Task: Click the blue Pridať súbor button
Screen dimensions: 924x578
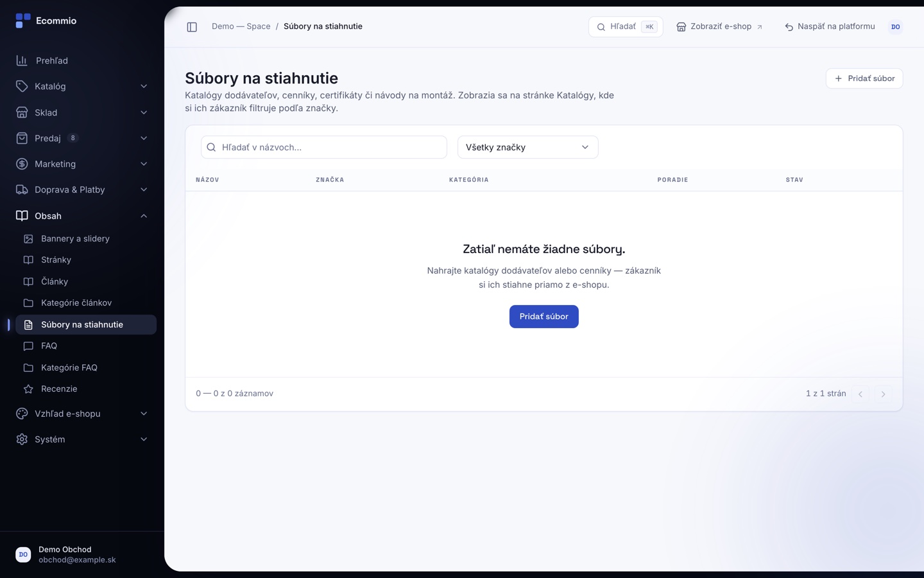Action: coord(544,317)
